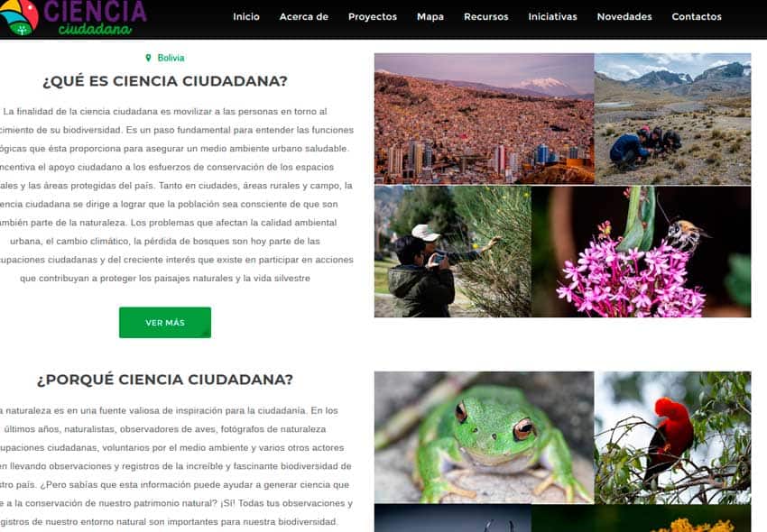Open the Contactos page

coord(697,16)
